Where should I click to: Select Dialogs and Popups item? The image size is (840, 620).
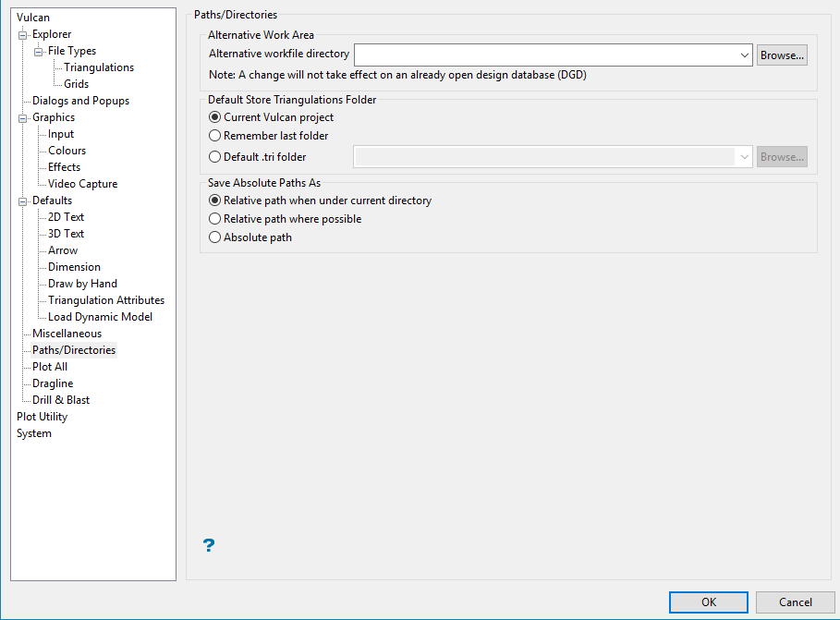(80, 101)
